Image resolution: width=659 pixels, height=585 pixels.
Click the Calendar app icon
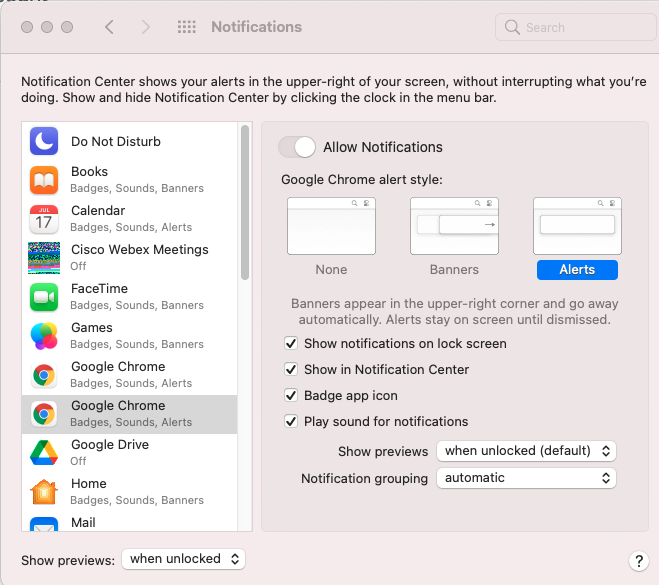(44, 219)
